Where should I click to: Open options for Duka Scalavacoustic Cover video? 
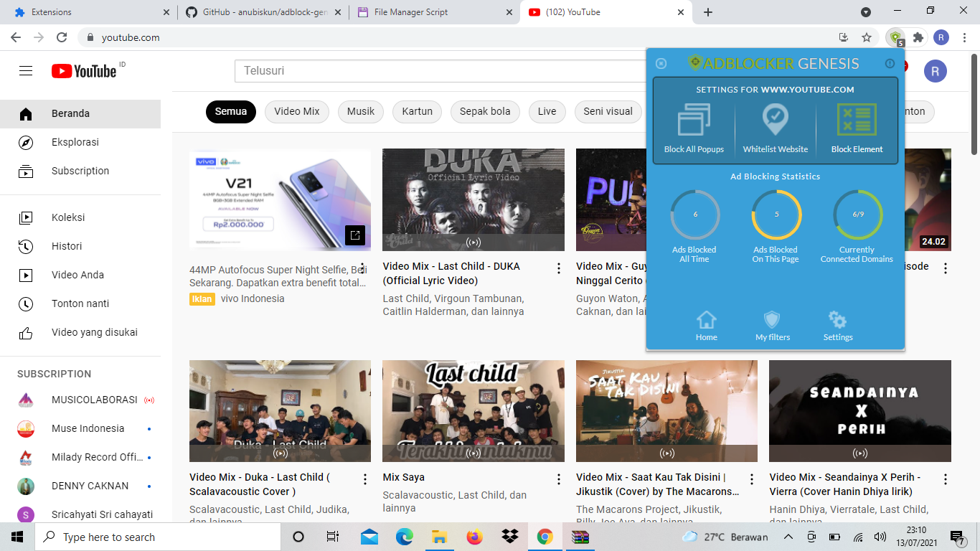(x=365, y=479)
